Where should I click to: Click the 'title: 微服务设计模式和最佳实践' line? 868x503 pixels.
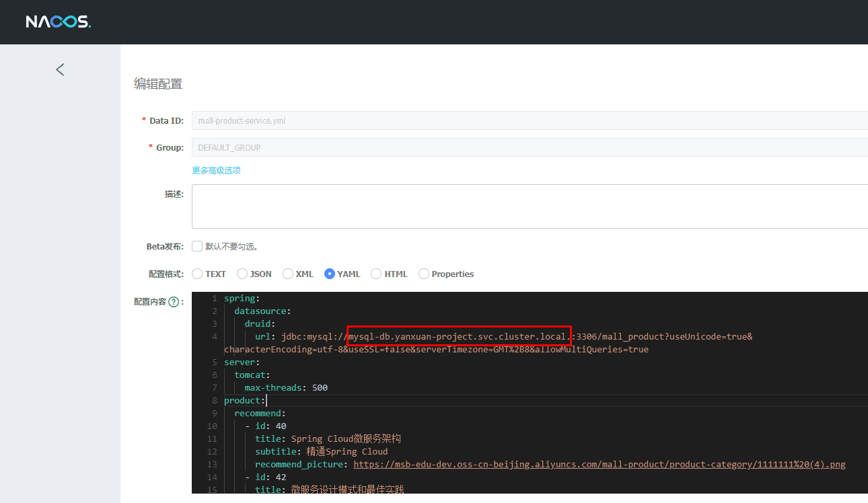tap(329, 490)
